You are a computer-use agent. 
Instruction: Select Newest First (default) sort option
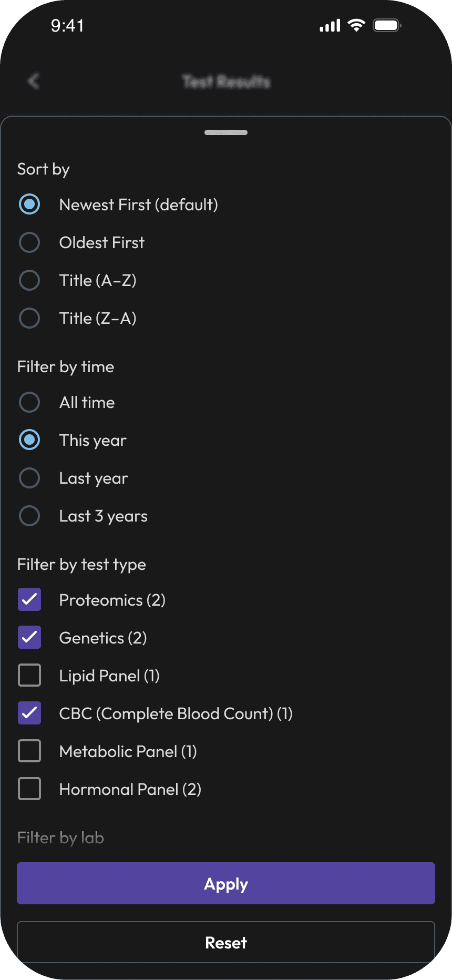(x=29, y=205)
